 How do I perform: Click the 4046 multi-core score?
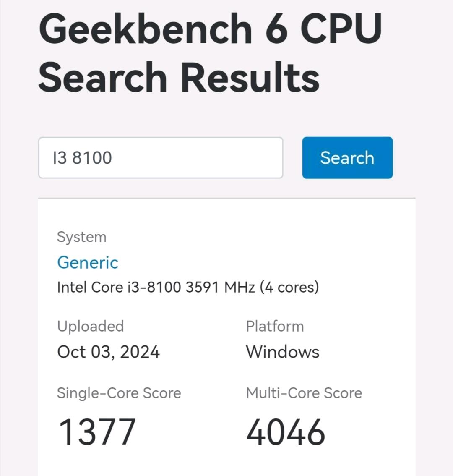(286, 432)
